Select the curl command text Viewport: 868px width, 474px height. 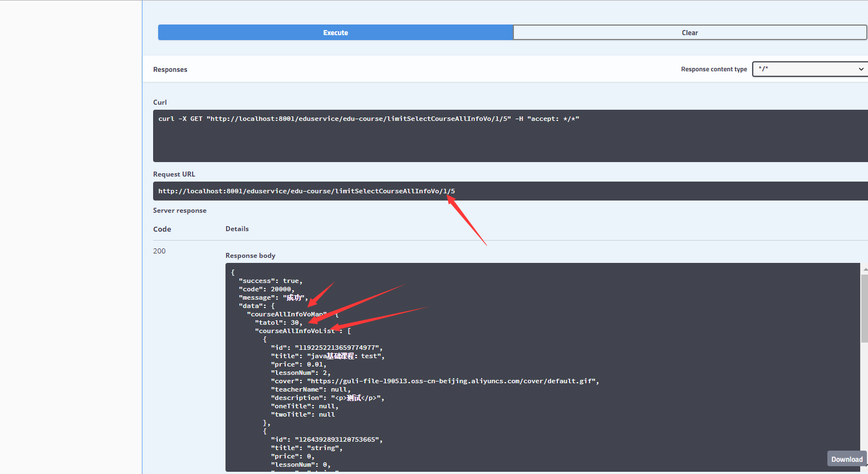point(369,119)
